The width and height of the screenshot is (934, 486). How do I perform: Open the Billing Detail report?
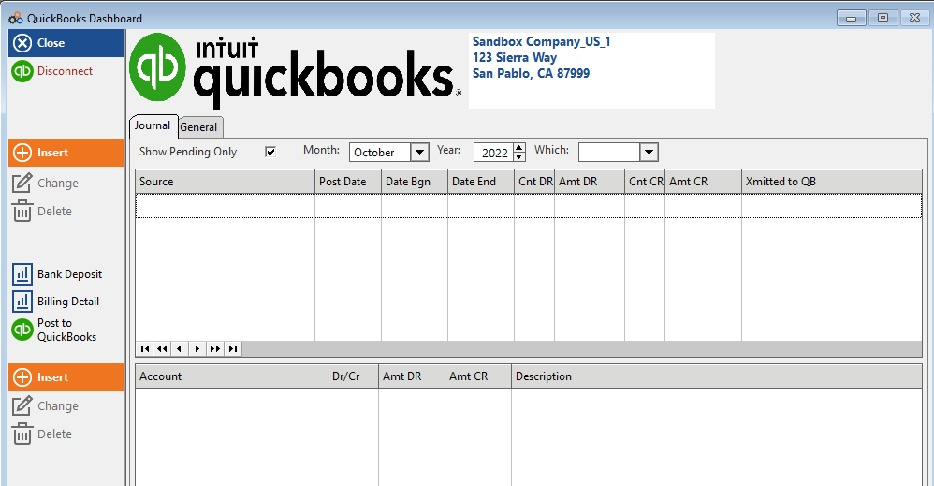[56, 301]
